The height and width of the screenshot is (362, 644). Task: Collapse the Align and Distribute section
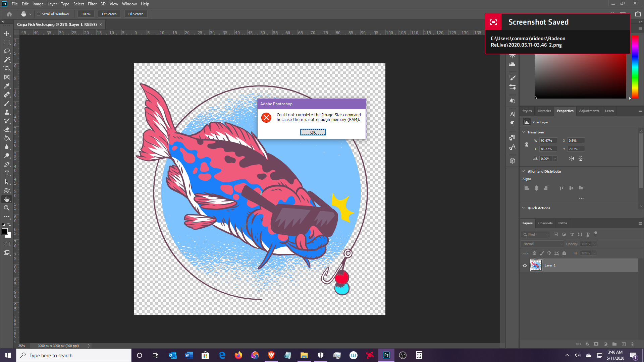523,171
